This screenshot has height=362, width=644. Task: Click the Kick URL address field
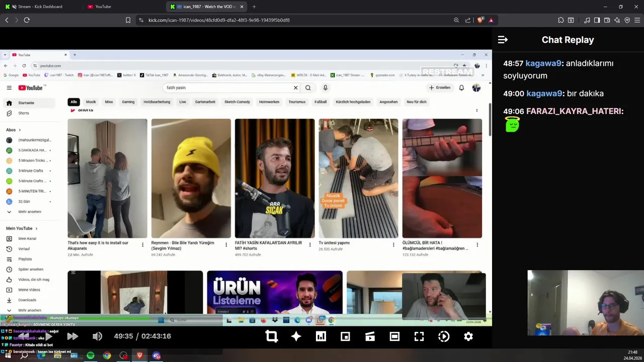pos(297,20)
